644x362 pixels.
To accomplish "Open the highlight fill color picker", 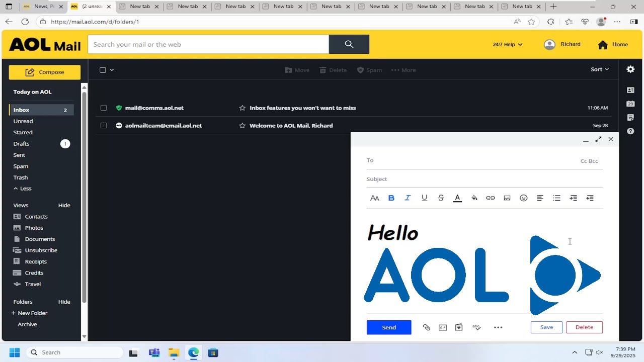I will pos(474,198).
